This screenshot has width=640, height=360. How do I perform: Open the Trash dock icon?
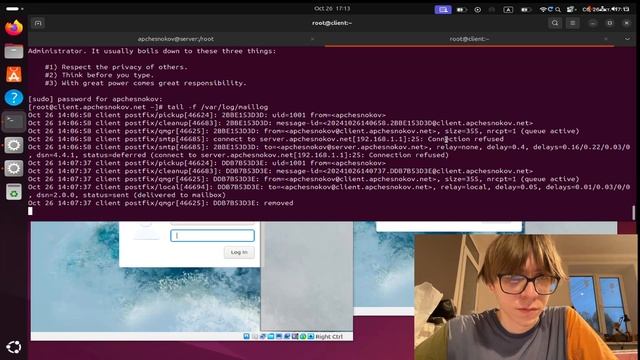[x=14, y=192]
